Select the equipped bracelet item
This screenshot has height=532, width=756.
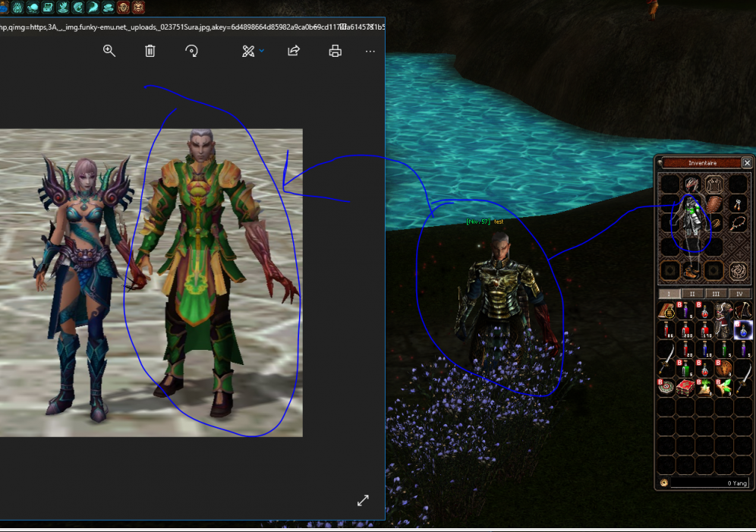[x=716, y=224]
